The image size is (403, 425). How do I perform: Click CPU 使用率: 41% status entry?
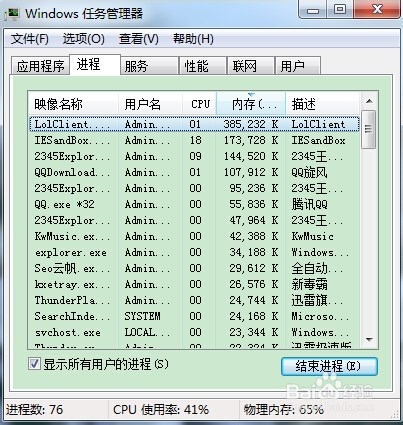[161, 410]
